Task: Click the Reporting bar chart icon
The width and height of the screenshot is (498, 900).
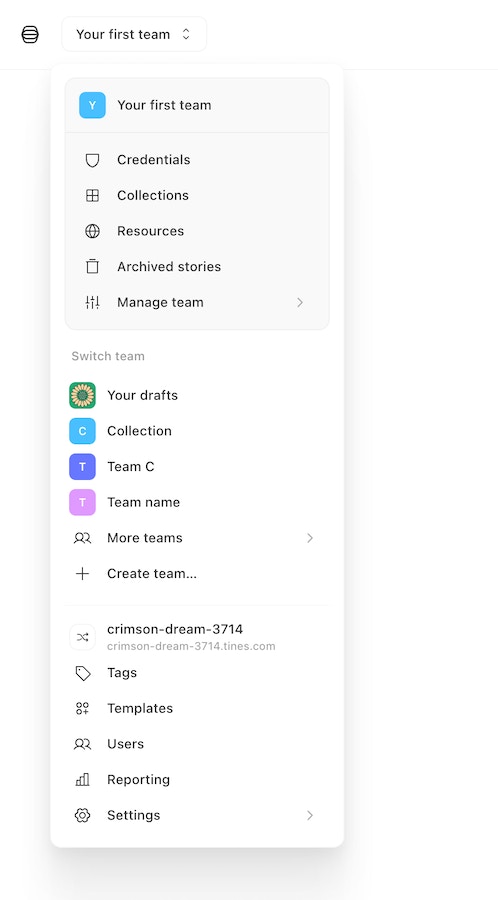Action: pyautogui.click(x=83, y=780)
